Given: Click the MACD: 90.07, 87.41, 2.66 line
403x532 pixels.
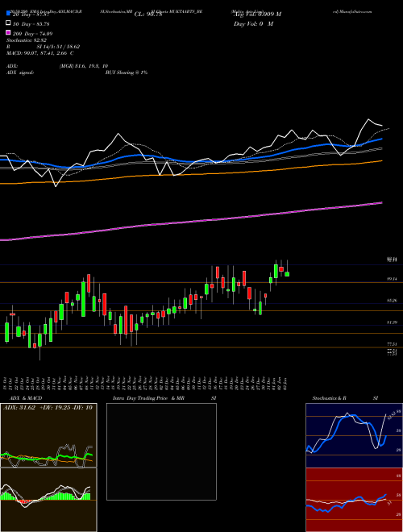Looking at the screenshot, I should click(x=40, y=53).
